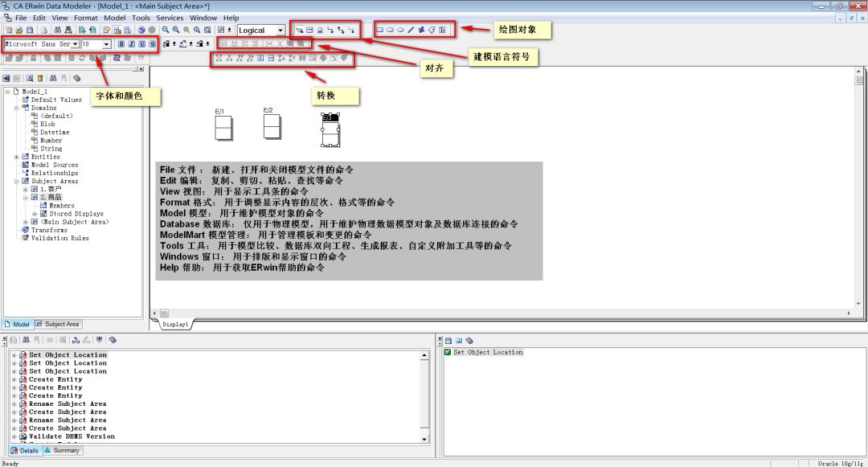Image resolution: width=868 pixels, height=467 pixels.
Task: Select the Ellipse drawing shape tool
Action: [400, 30]
